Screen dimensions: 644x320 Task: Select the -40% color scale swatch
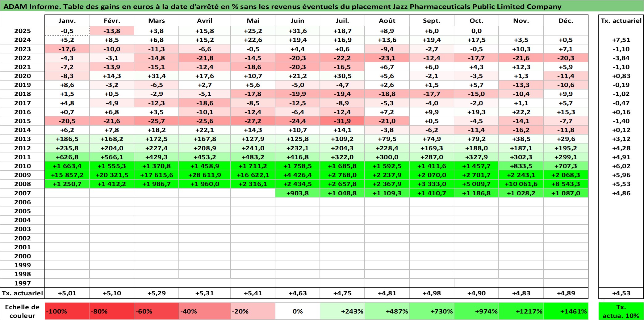205,311
